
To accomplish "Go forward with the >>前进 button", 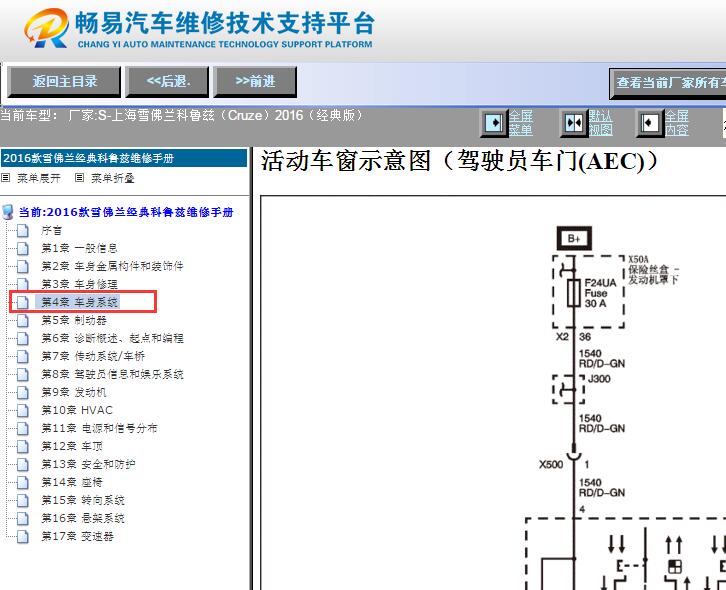I will click(x=255, y=82).
